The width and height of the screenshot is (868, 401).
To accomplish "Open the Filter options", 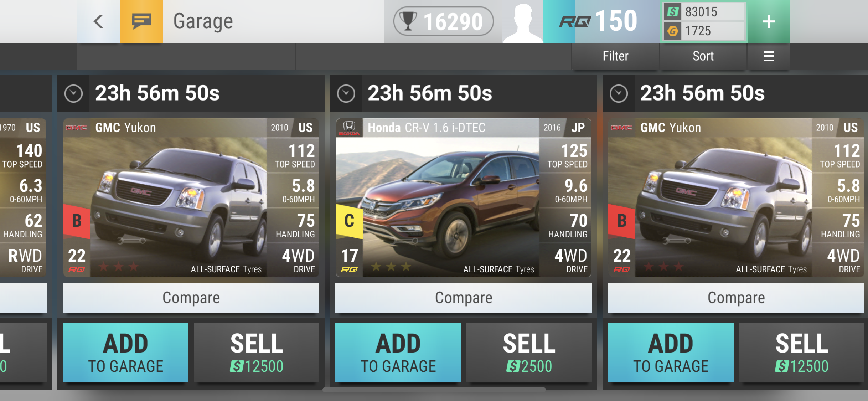I will pos(615,56).
